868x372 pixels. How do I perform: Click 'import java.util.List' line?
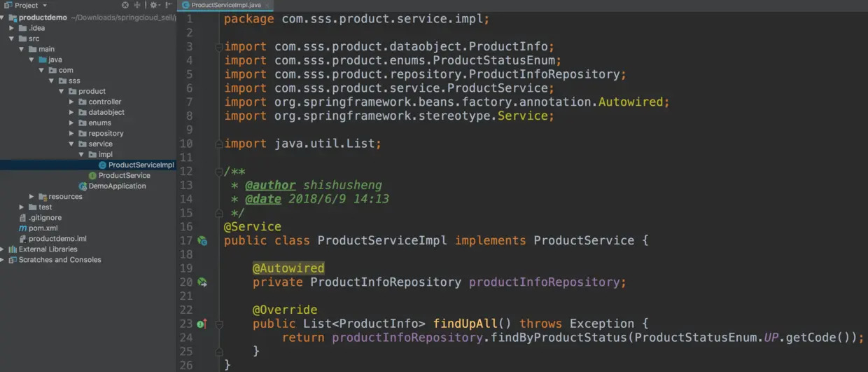pyautogui.click(x=303, y=144)
